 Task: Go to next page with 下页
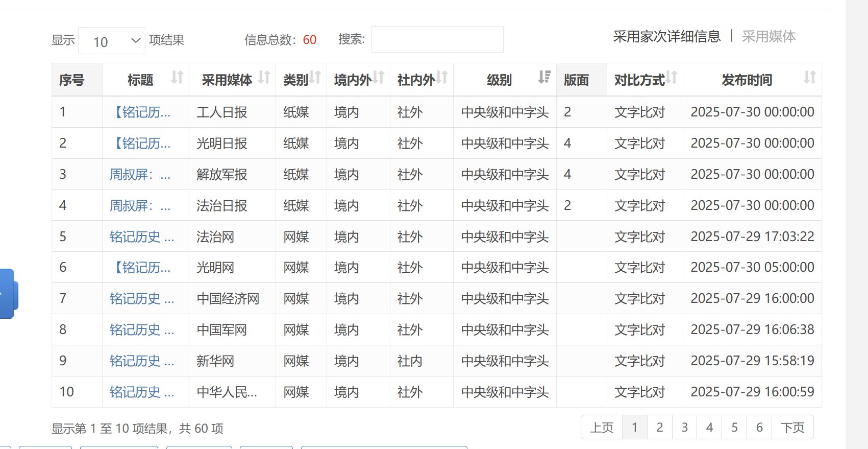pyautogui.click(x=793, y=428)
